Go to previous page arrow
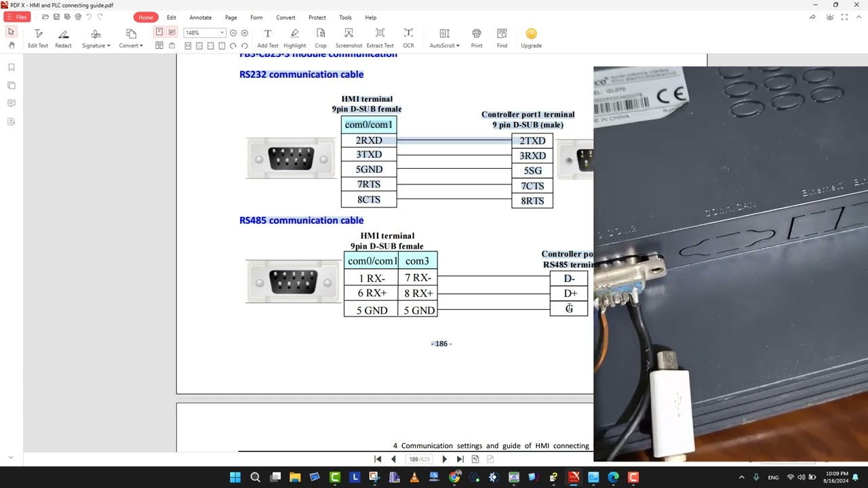Viewport: 868px width, 488px height. tap(393, 459)
